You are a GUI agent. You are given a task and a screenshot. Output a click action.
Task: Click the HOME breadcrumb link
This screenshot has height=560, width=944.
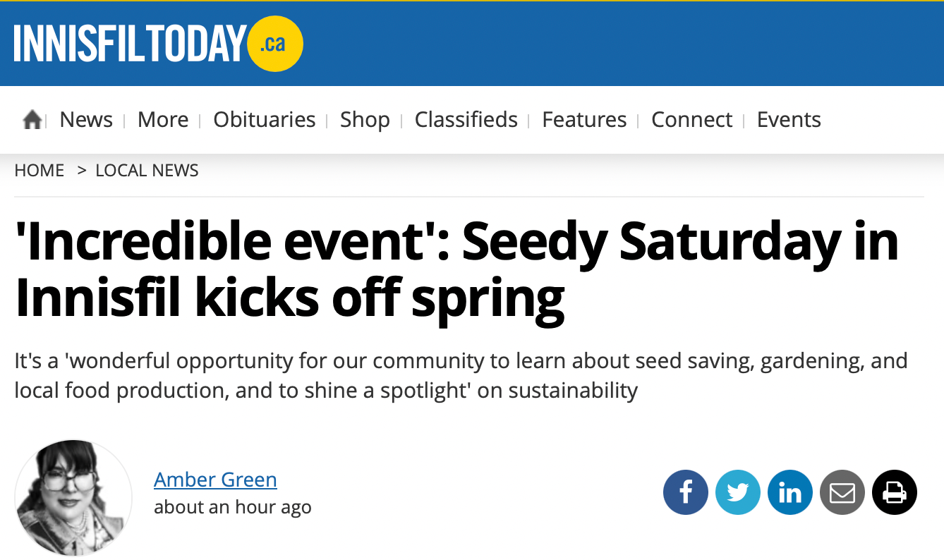tap(40, 171)
